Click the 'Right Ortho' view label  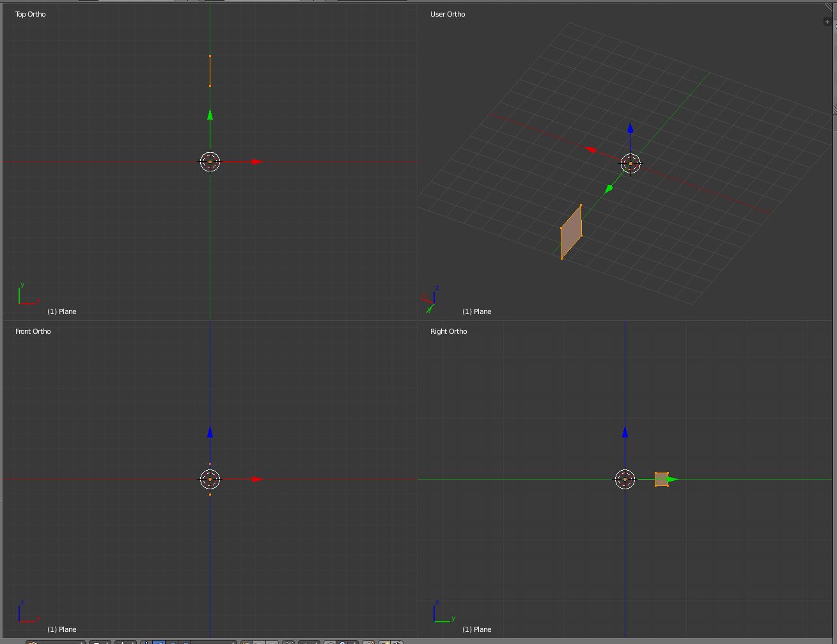click(449, 331)
